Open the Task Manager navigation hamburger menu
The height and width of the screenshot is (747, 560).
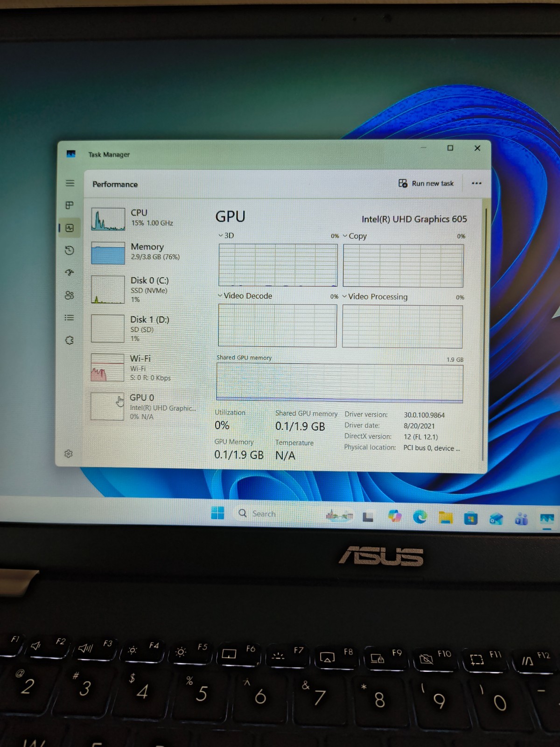click(70, 183)
